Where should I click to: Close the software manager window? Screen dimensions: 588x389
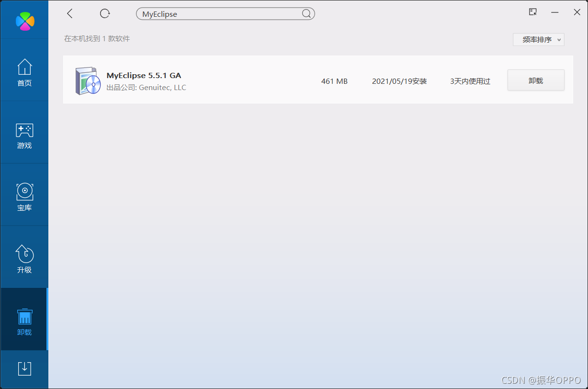click(577, 12)
